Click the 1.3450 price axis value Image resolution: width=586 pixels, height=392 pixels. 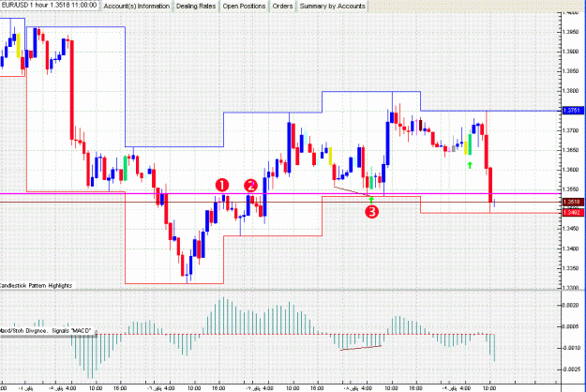pos(571,229)
